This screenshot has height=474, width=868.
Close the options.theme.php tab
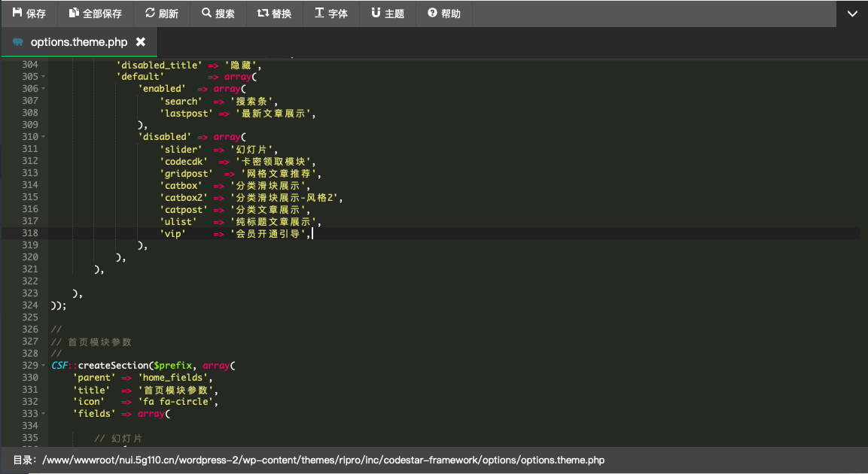click(141, 42)
